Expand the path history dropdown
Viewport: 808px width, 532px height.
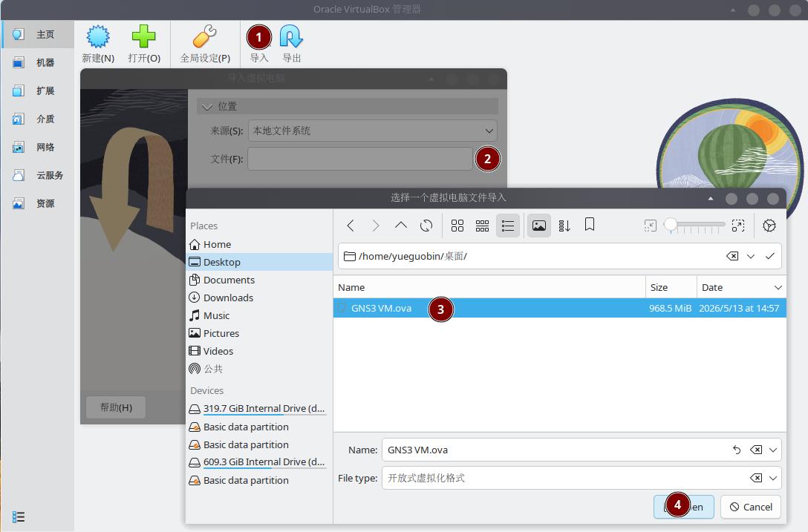[x=751, y=256]
